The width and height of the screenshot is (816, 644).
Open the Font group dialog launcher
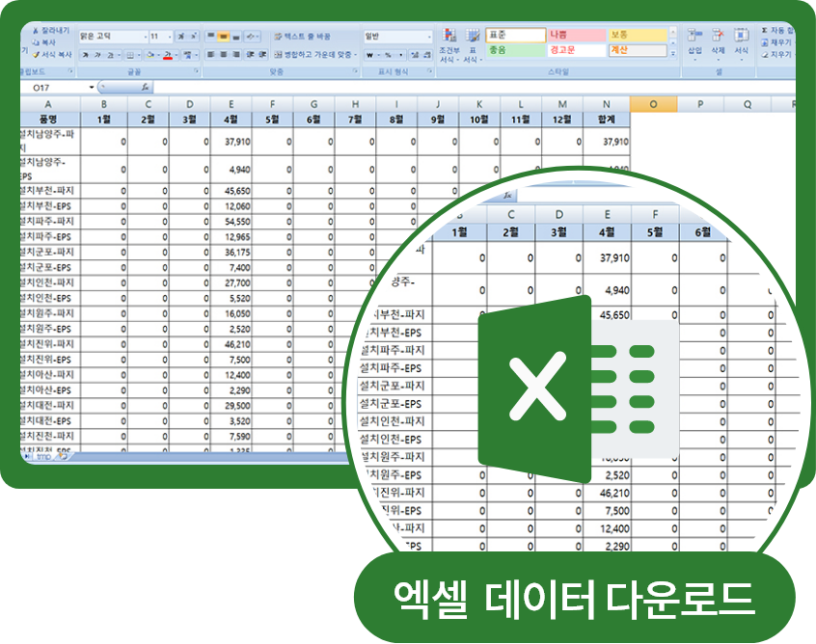[196, 71]
